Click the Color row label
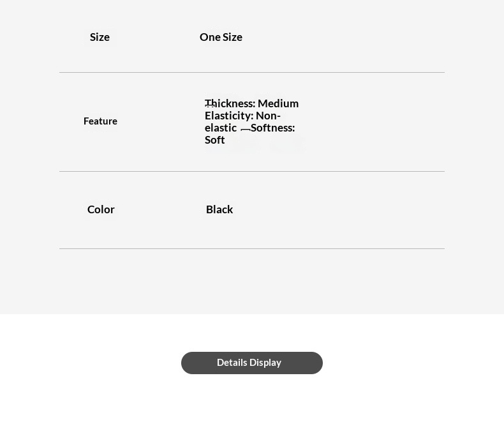 [x=101, y=209]
